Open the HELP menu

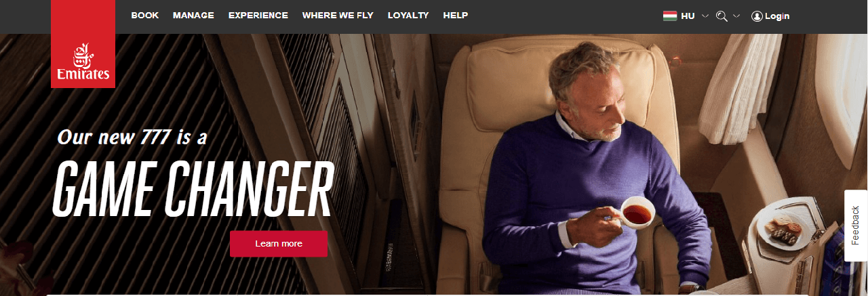point(456,16)
